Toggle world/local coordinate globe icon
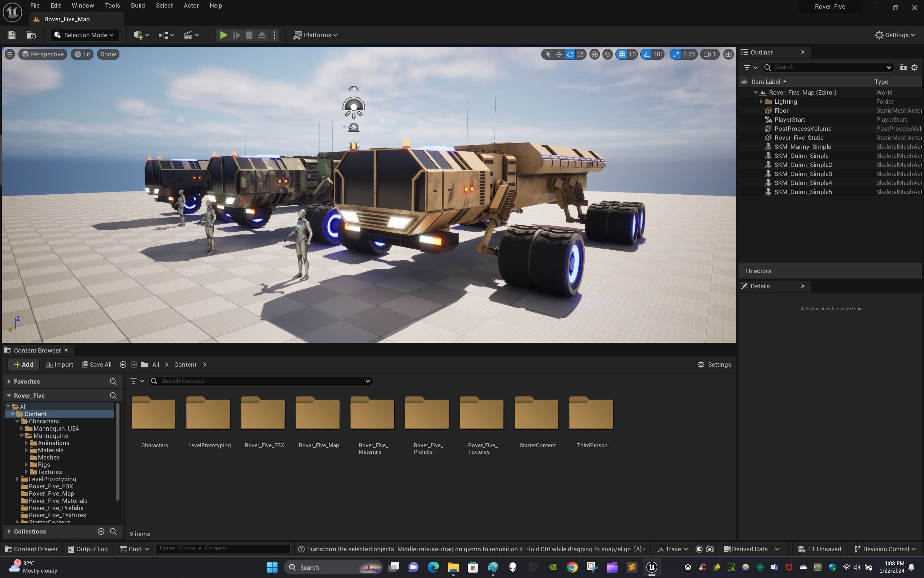This screenshot has width=924, height=578. pyautogui.click(x=594, y=54)
